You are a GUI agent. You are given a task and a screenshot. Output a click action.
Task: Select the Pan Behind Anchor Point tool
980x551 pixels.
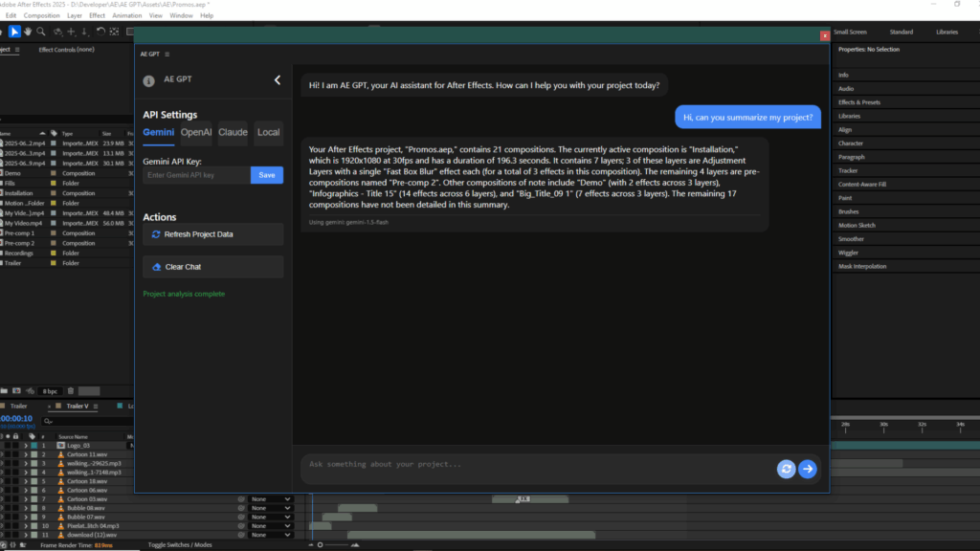tap(114, 32)
